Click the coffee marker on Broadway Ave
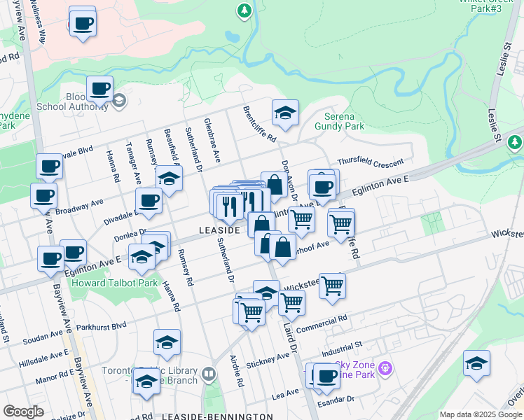524x420 pixels. click(x=43, y=196)
